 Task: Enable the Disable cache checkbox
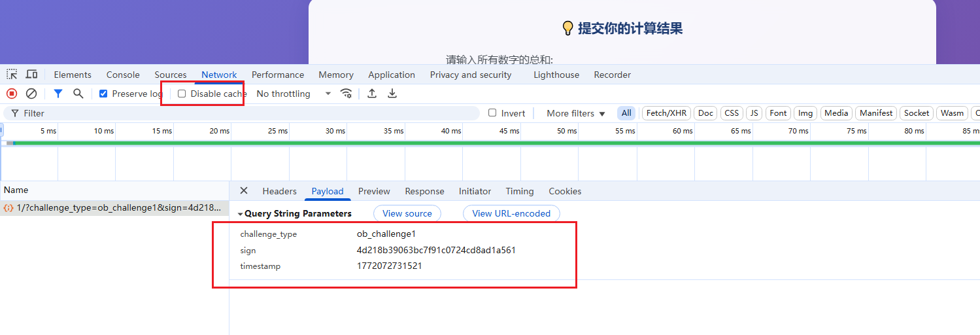pyautogui.click(x=182, y=94)
